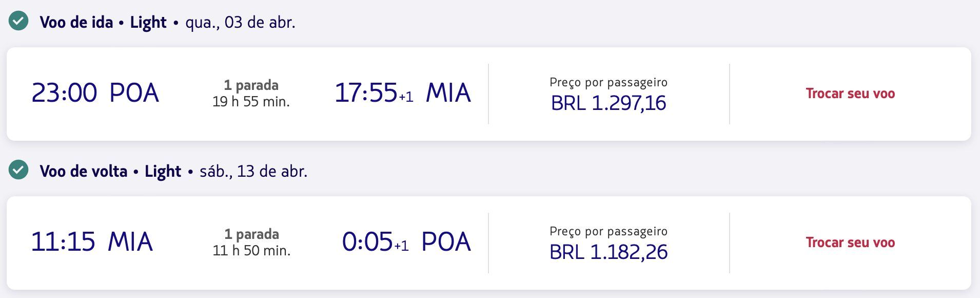The image size is (980, 298).
Task: Click POA destination in the return flight card
Action: coord(446,242)
